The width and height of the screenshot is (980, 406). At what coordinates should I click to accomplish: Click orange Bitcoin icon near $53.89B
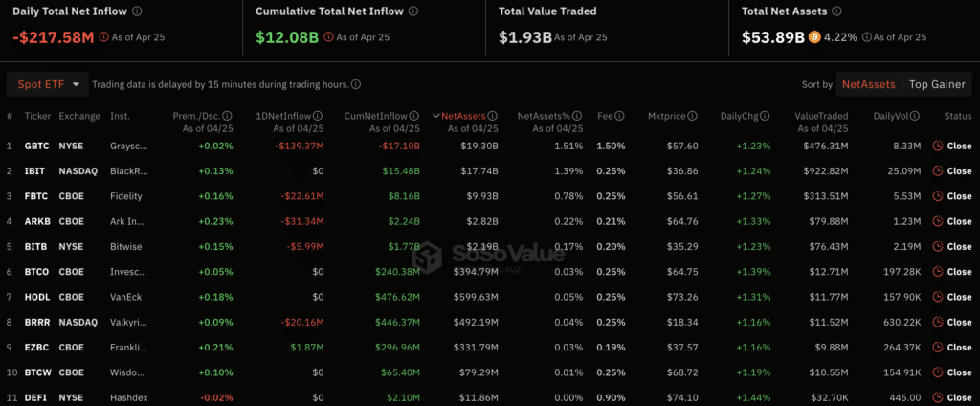(x=814, y=37)
